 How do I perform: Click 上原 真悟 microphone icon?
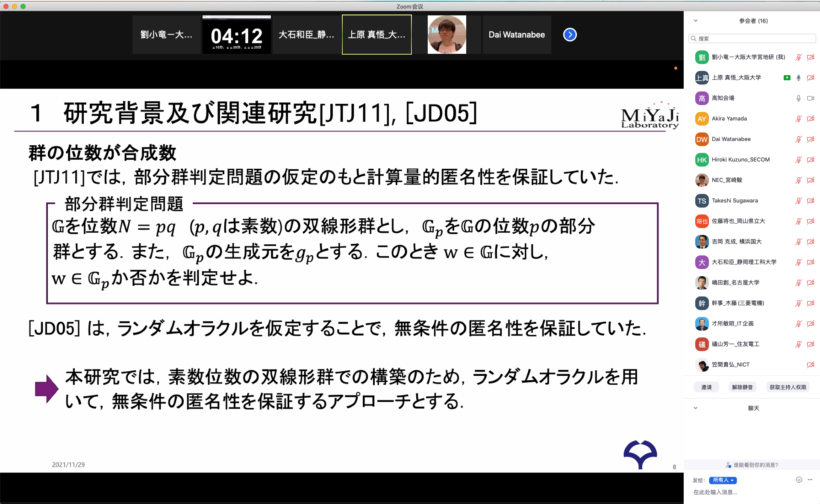pos(798,78)
